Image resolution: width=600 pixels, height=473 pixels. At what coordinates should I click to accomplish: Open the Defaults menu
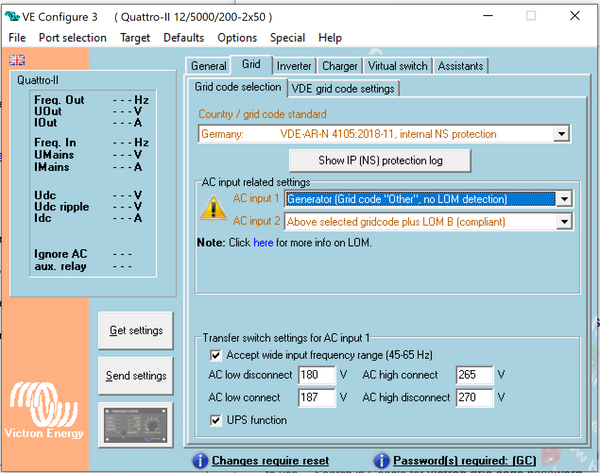coord(184,38)
